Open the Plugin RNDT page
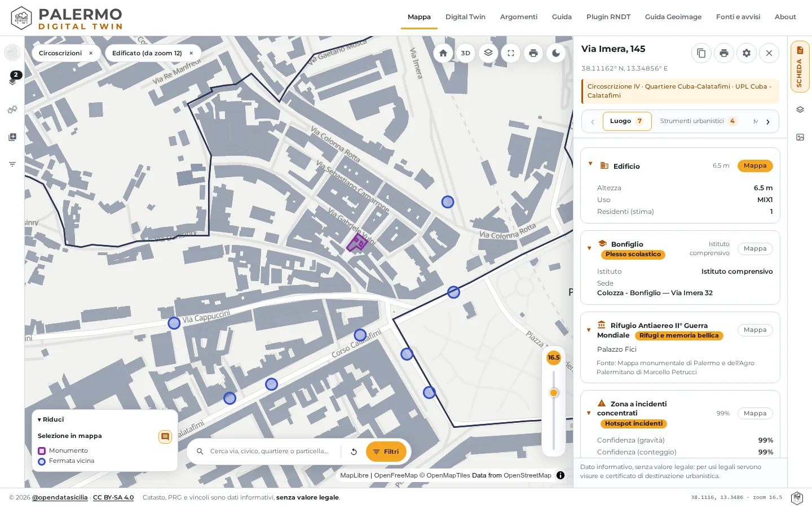 point(608,17)
